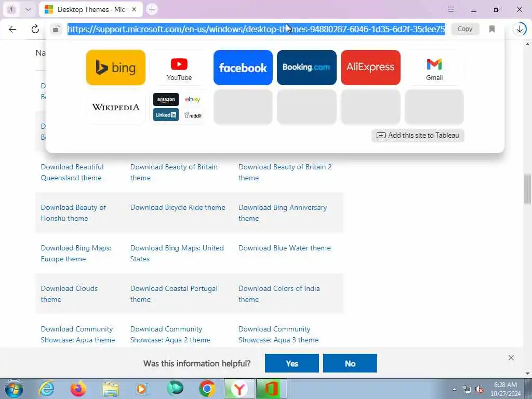Copy the URL with the Copy button
This screenshot has height=399, width=532.
465,29
